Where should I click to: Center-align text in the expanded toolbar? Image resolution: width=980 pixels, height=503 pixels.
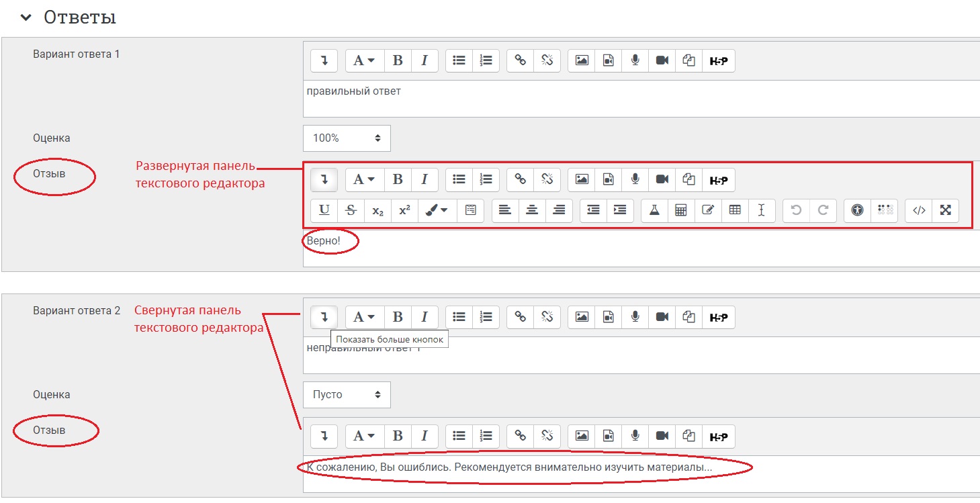click(532, 210)
